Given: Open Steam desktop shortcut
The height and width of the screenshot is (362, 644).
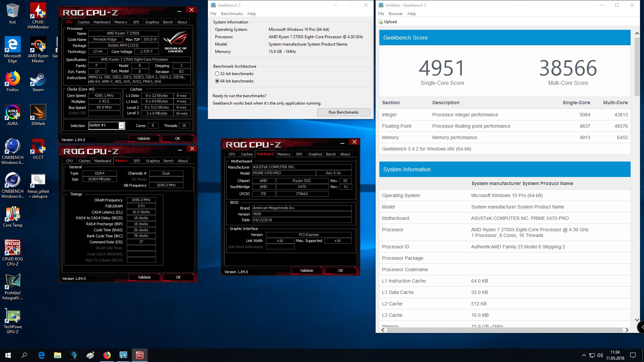Looking at the screenshot, I should pos(38,81).
